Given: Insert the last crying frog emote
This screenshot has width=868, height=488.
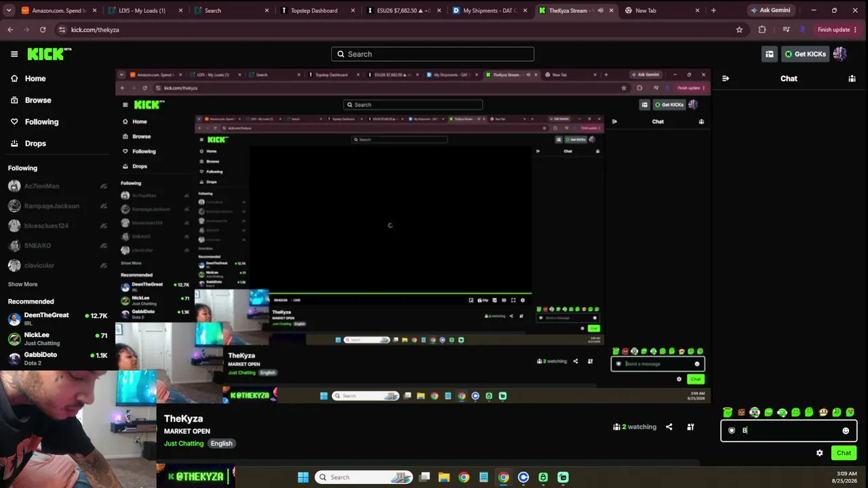Looking at the screenshot, I should [850, 412].
